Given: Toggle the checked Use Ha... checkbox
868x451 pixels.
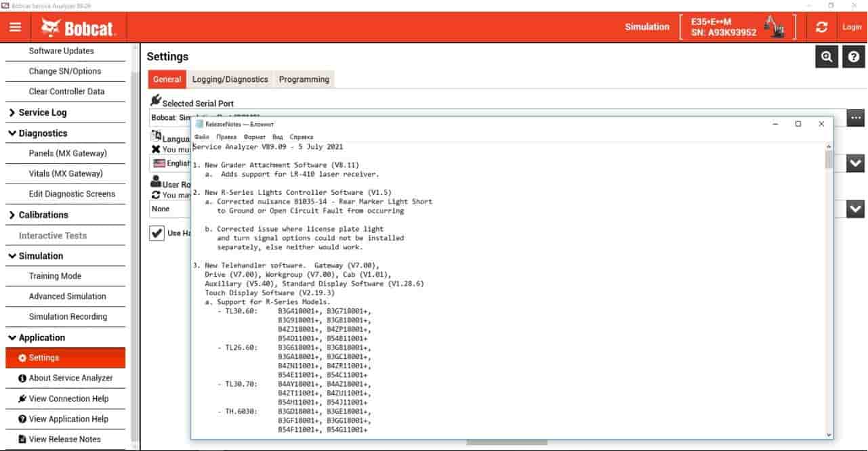Looking at the screenshot, I should [157, 233].
